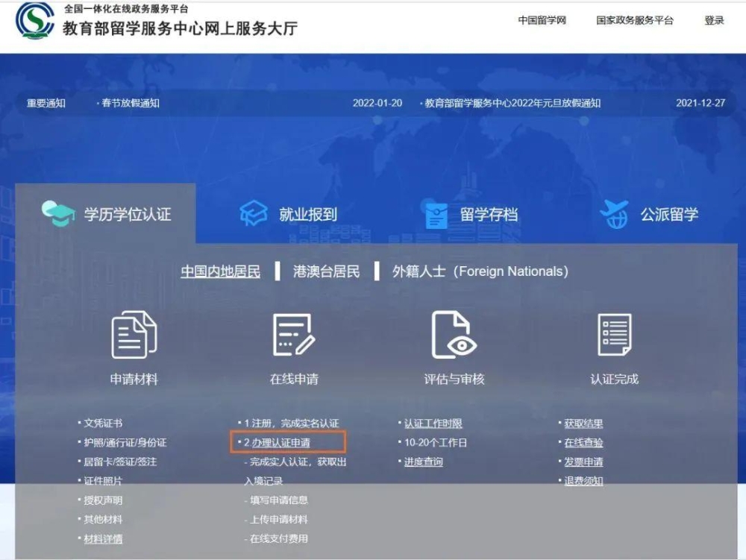This screenshot has height=560, width=746.
Task: Click the CSCSE site logo
Action: [35, 20]
